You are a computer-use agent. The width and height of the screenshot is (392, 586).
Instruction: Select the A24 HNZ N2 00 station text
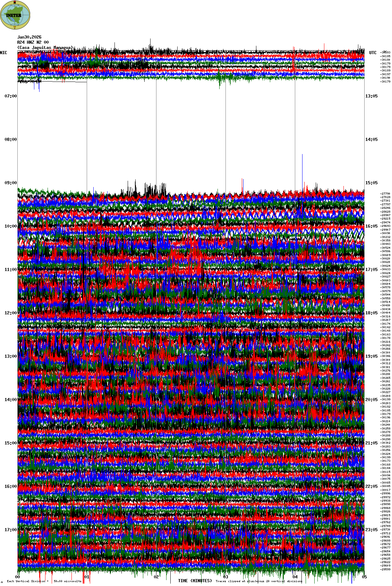tap(33, 42)
